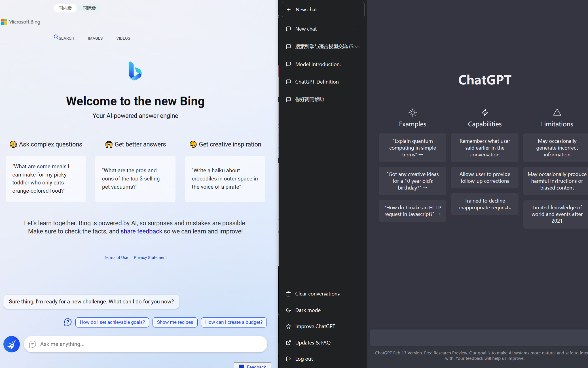This screenshot has width=588, height=368.
Task: Click Clear conversations
Action: pyautogui.click(x=323, y=294)
